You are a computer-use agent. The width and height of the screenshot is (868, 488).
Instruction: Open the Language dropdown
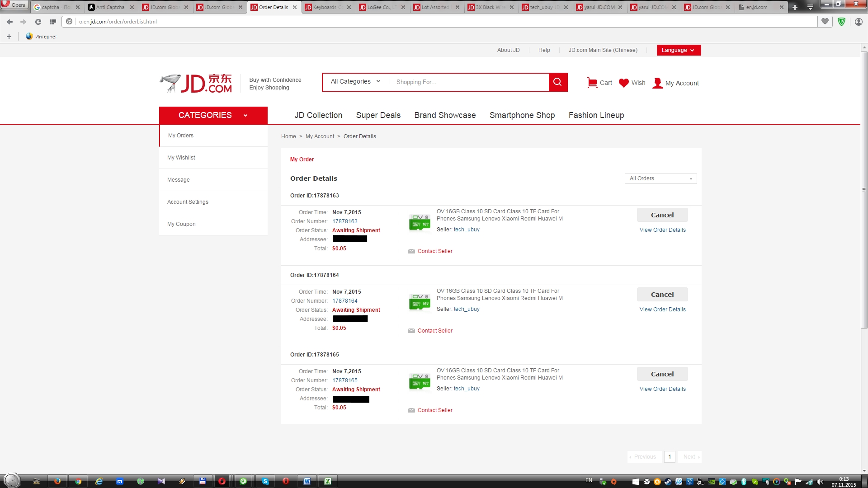coord(679,50)
